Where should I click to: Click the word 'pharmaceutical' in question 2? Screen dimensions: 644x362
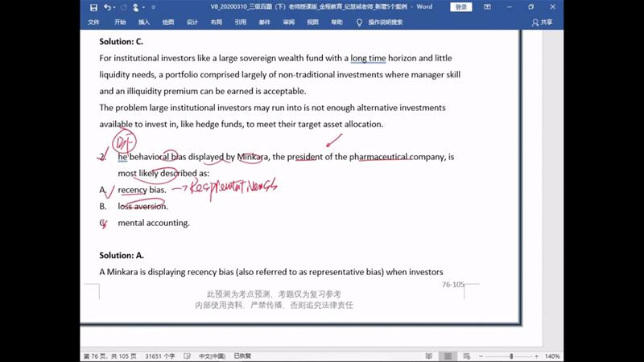(378, 157)
